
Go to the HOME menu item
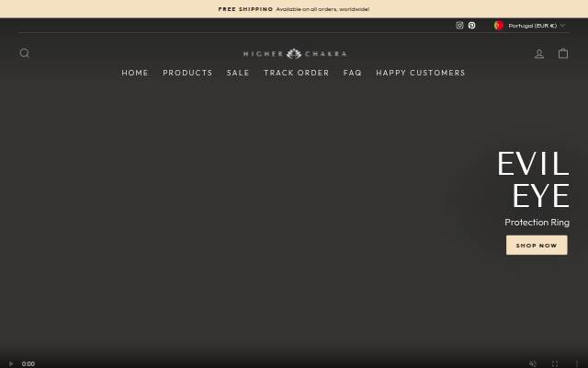point(135,73)
